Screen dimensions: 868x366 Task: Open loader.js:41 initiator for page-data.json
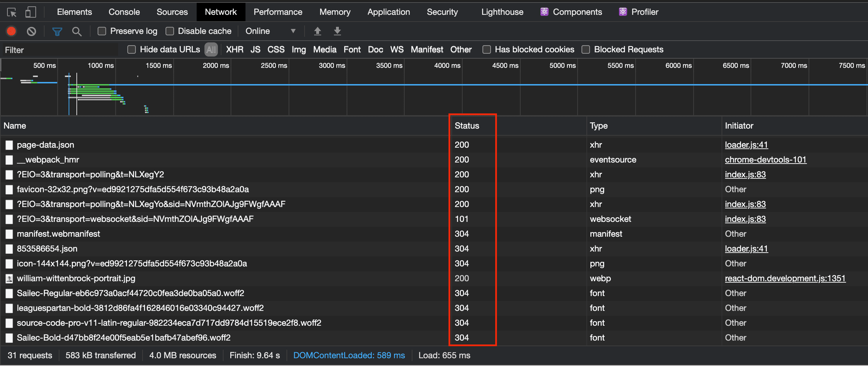(746, 145)
